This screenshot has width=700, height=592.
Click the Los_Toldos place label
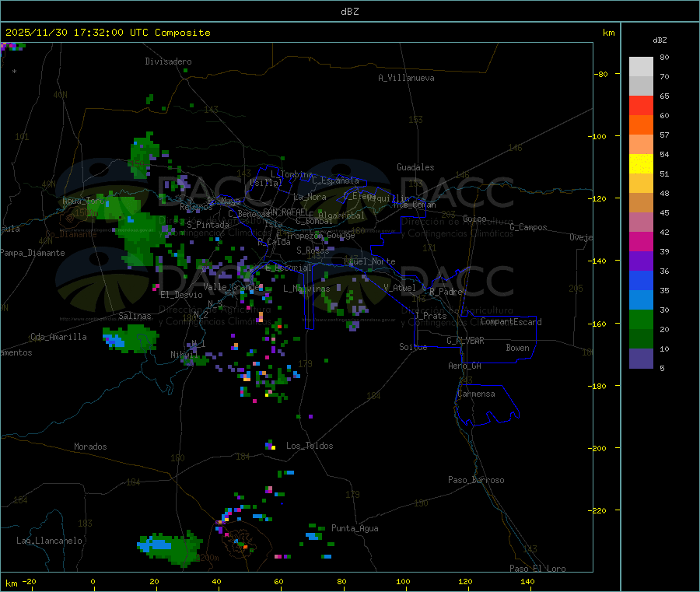pyautogui.click(x=310, y=446)
